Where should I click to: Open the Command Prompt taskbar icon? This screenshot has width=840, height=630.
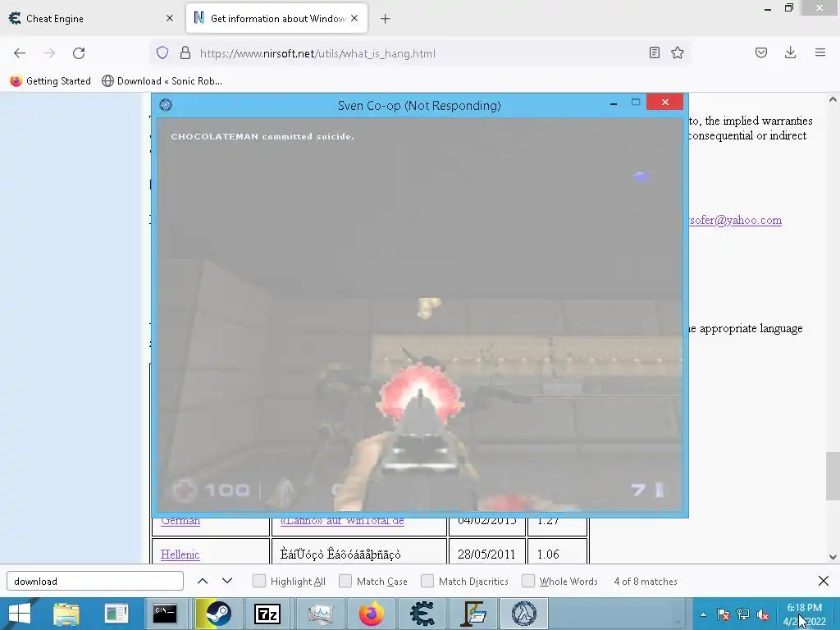coord(164,614)
